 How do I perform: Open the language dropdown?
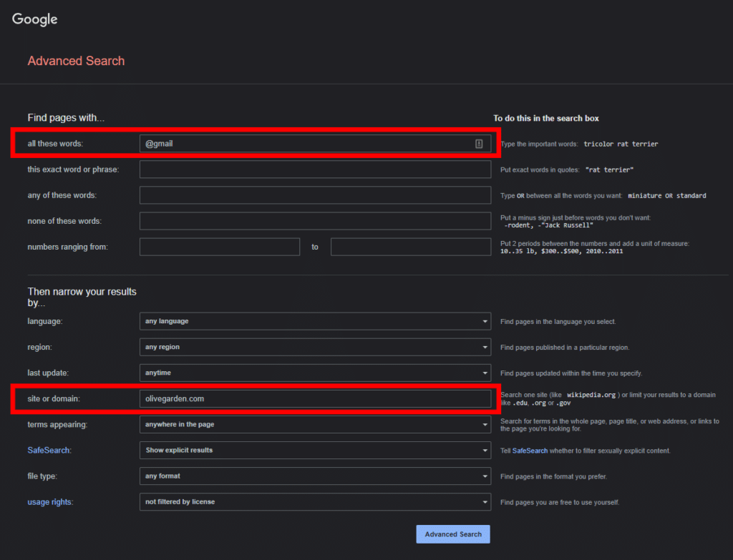(x=315, y=321)
